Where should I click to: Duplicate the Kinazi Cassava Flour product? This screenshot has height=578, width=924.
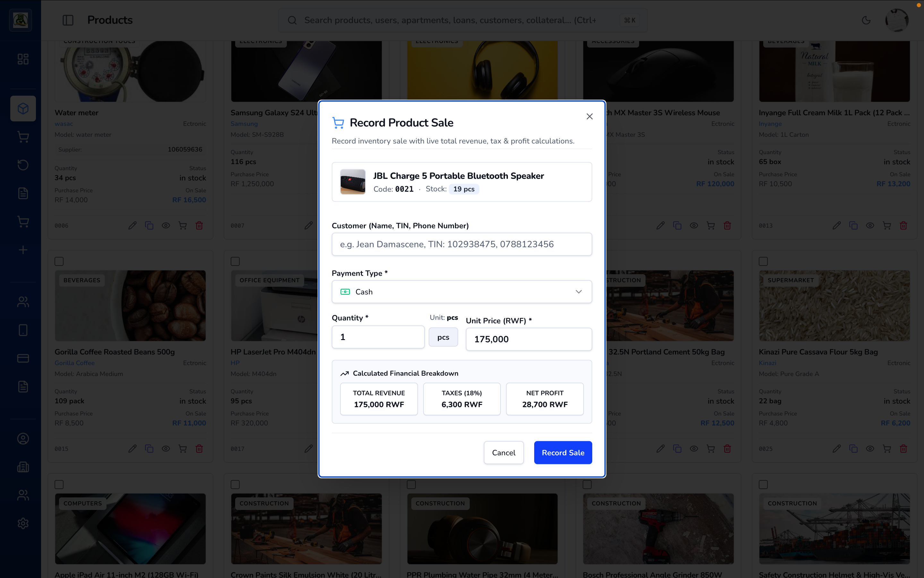pyautogui.click(x=853, y=449)
